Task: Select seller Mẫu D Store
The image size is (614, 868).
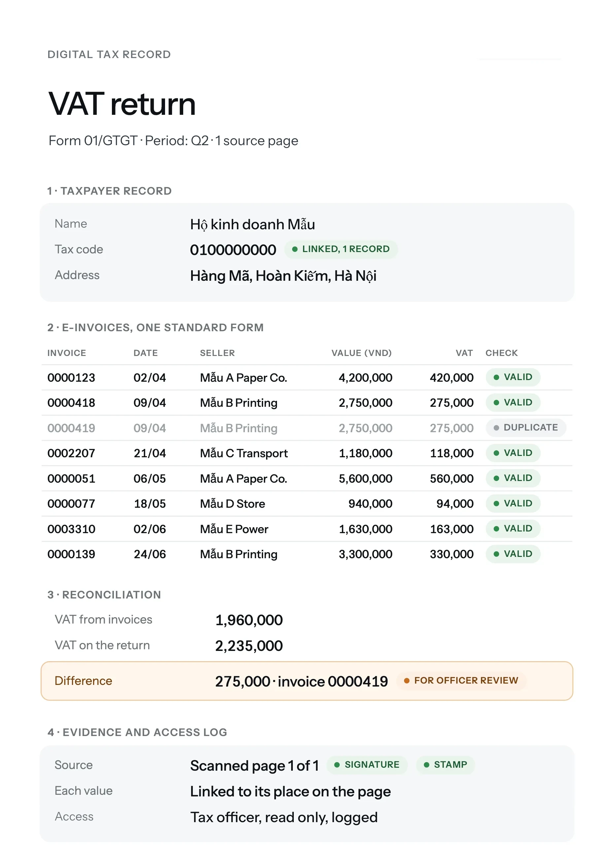Action: (x=232, y=504)
